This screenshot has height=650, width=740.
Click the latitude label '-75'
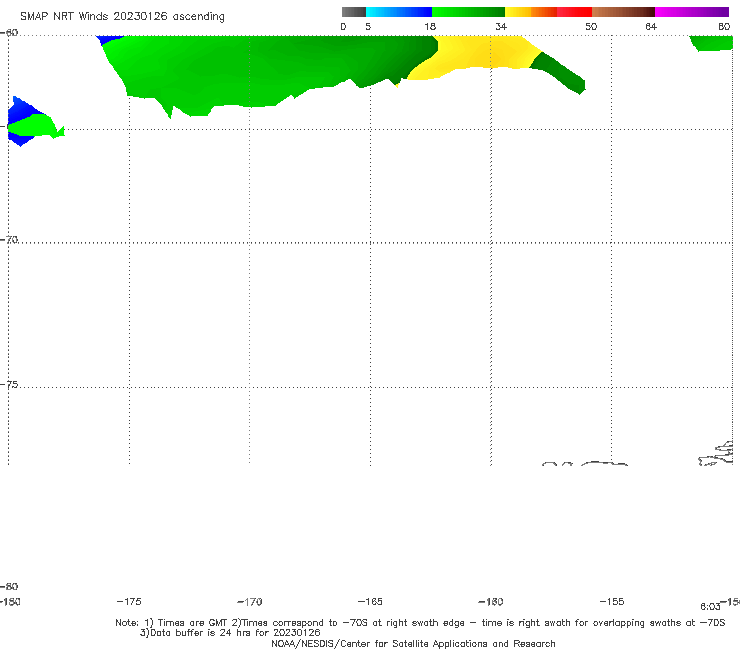point(9,385)
